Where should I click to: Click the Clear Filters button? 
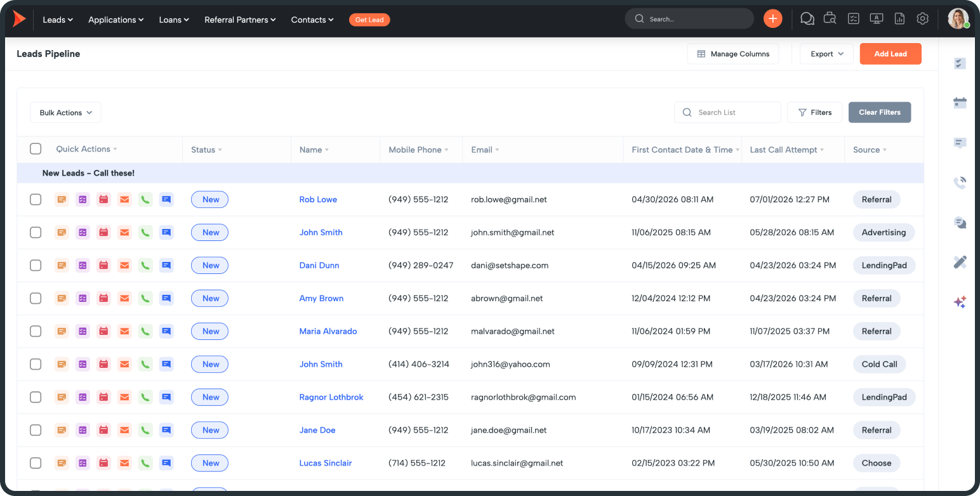(x=880, y=112)
